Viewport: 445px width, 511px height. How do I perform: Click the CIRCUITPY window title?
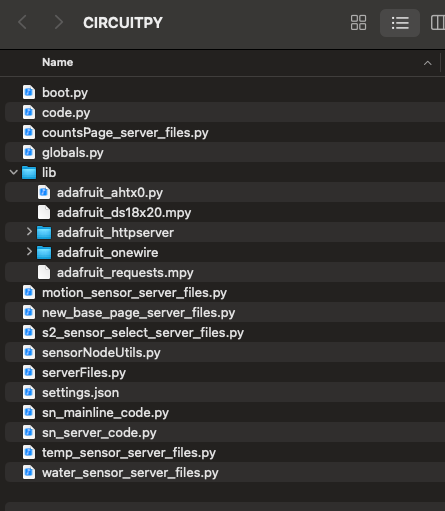pos(123,23)
